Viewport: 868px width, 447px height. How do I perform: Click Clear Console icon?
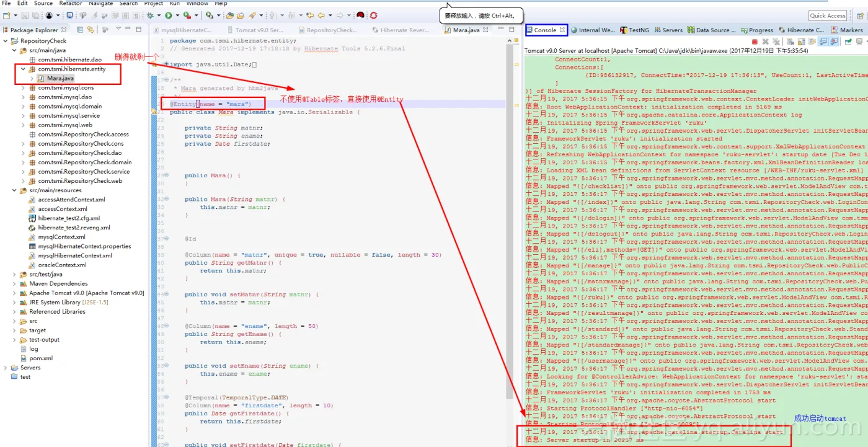790,42
